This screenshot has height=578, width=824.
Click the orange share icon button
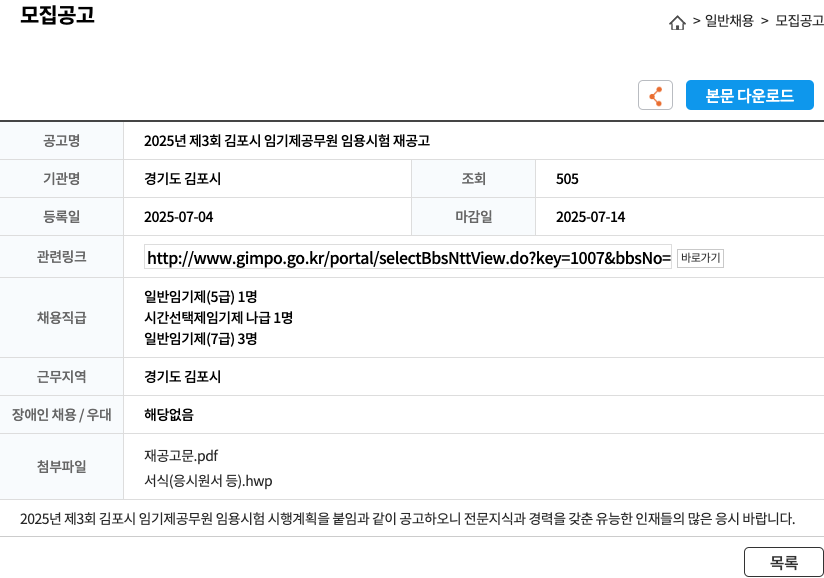pyautogui.click(x=655, y=95)
